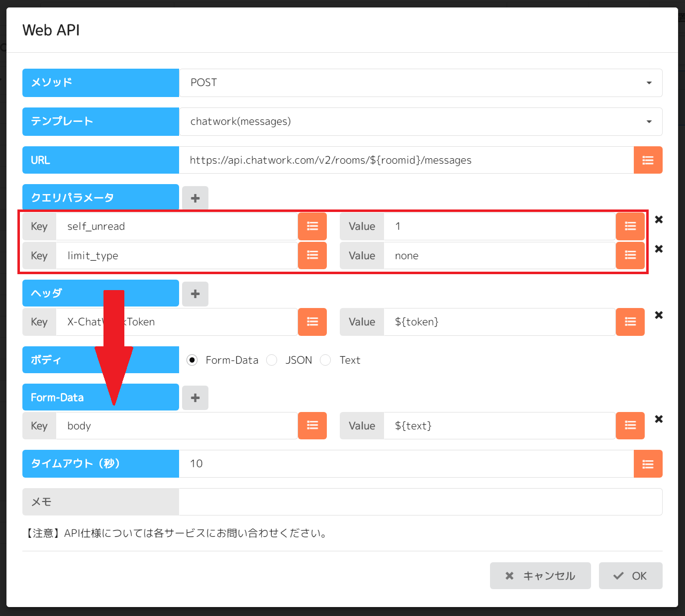Click list icon next to limit_type value none
This screenshot has width=685, height=616.
630,256
